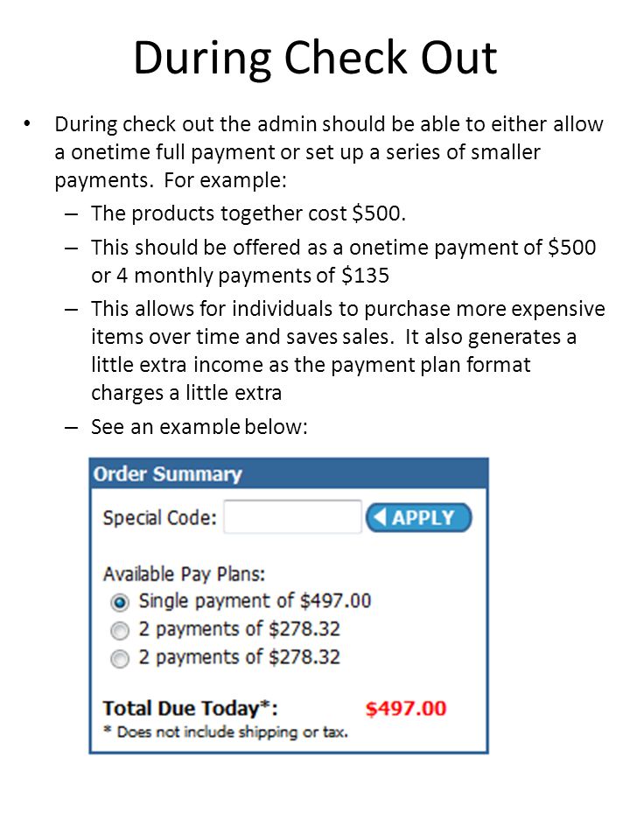Click the During Check Out slide title
The height and width of the screenshot is (840, 630).
[x=315, y=58]
